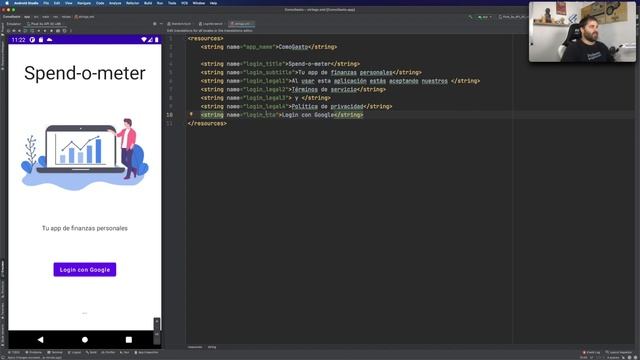
Task: Click the translations editor notice banner
Action: point(209,31)
